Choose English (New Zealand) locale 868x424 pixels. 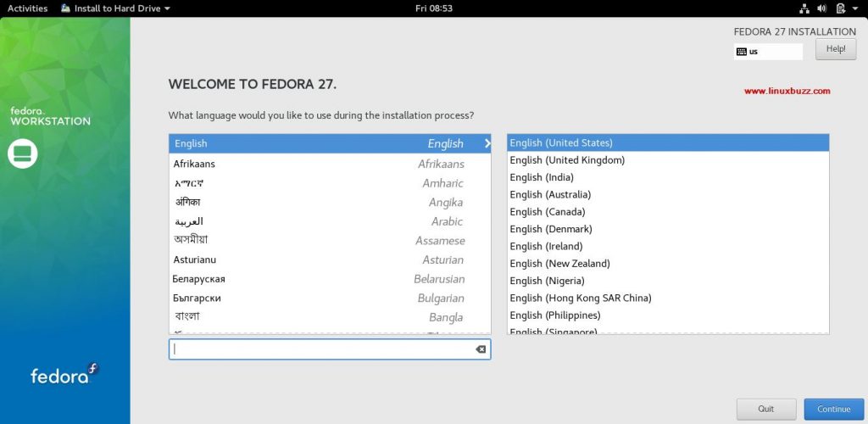[x=668, y=264]
